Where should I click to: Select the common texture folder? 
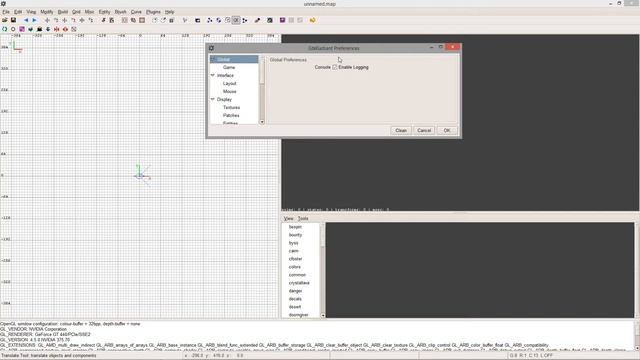point(297,275)
